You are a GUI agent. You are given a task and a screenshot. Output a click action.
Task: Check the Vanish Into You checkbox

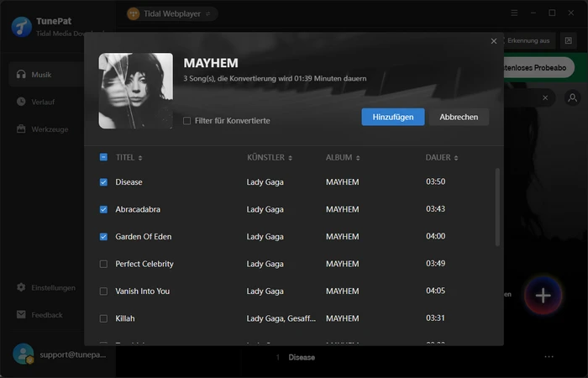click(103, 291)
